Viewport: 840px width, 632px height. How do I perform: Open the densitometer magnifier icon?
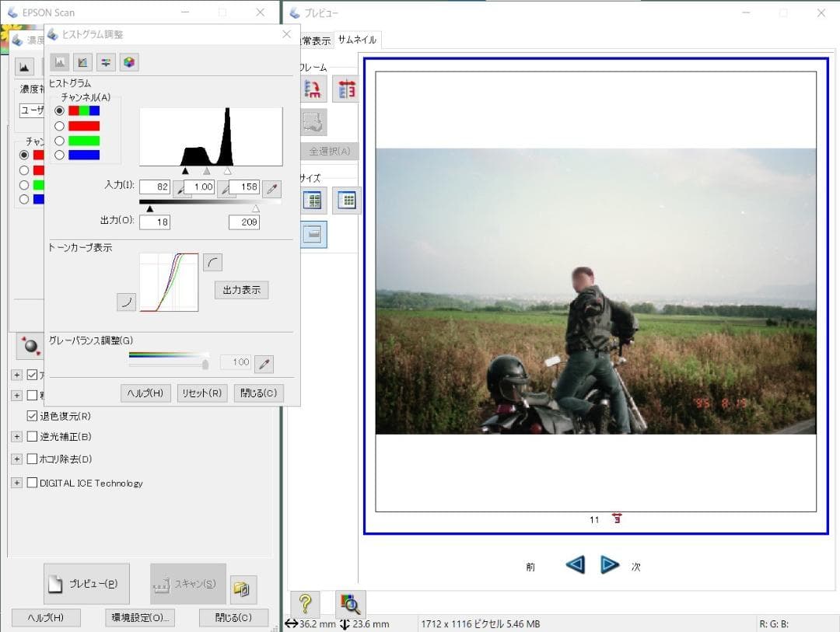(351, 603)
